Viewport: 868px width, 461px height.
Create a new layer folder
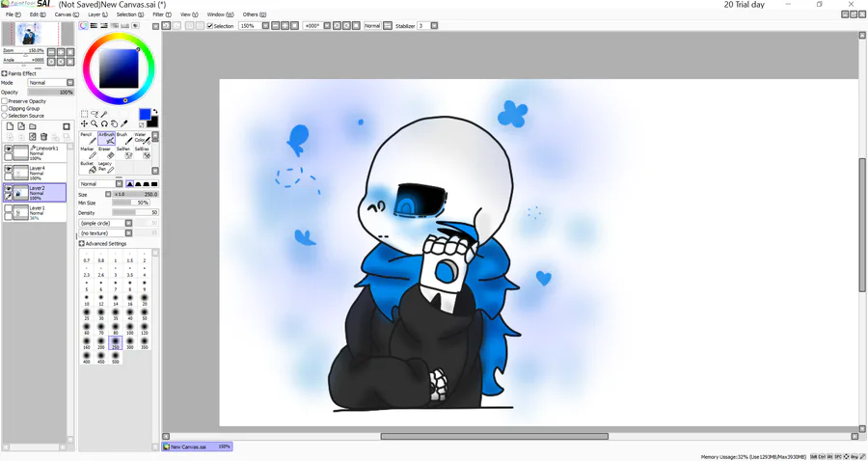pos(33,126)
